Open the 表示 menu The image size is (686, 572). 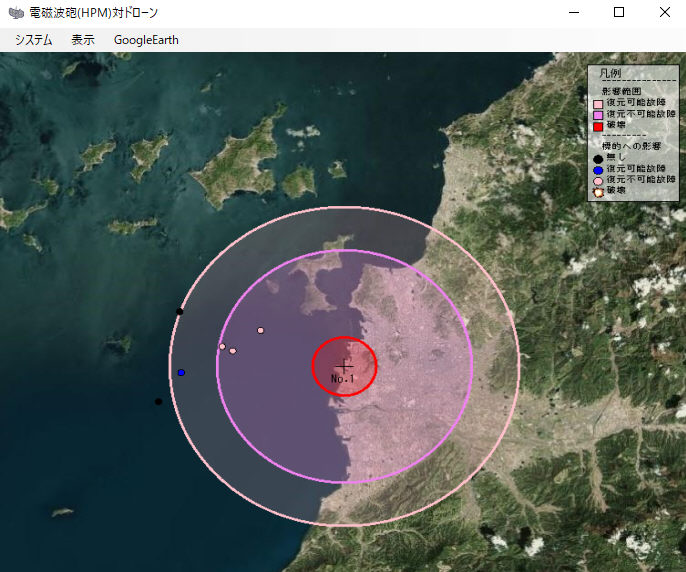pos(83,40)
